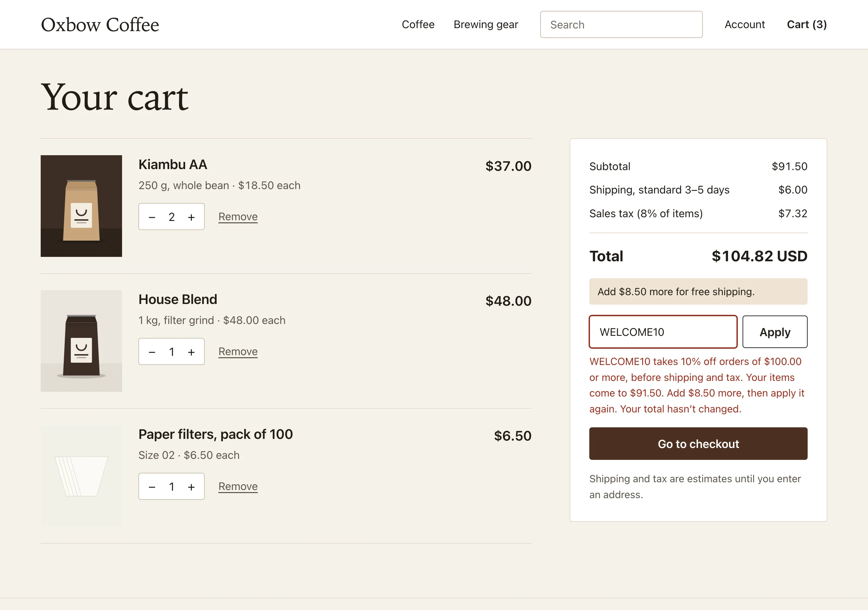Click the Paper filters $6.50 line price
The image size is (868, 610).
[x=513, y=436]
